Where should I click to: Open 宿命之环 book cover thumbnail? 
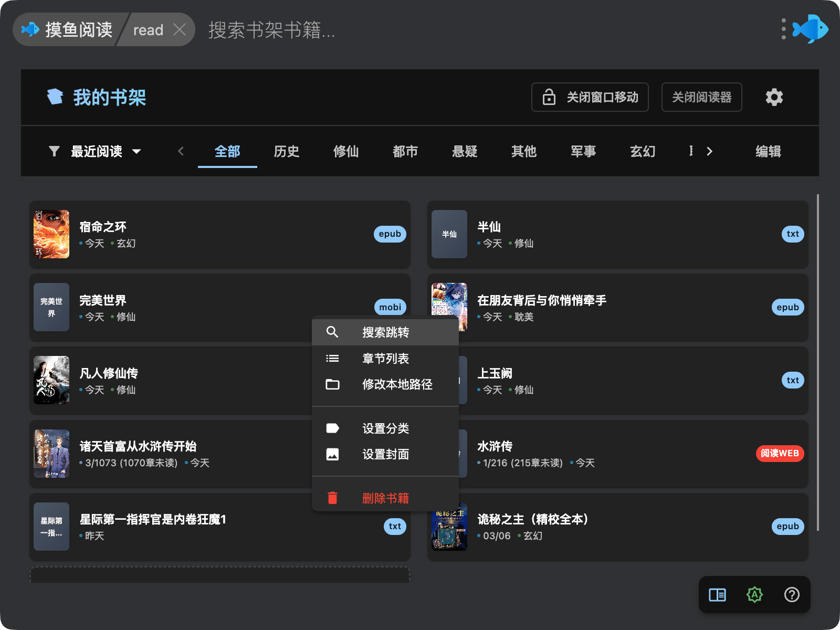tap(51, 234)
